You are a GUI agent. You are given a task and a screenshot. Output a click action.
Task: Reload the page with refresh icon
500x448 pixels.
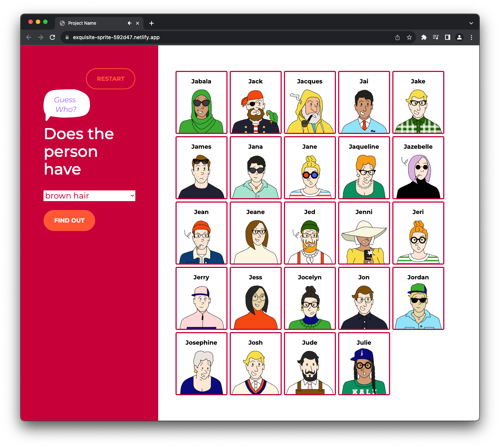pos(52,37)
